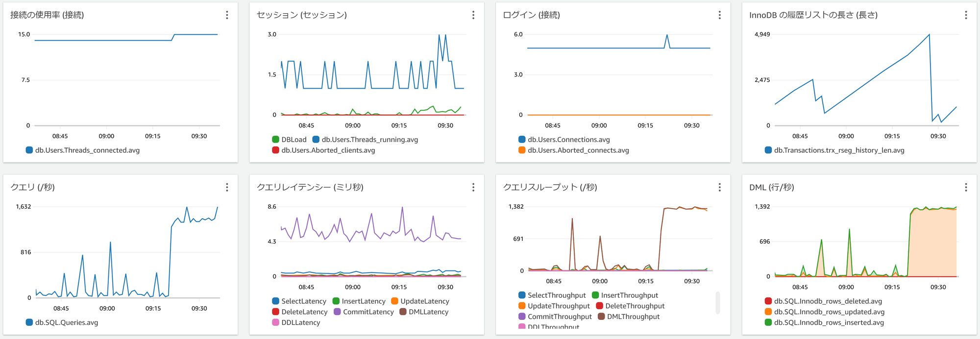Open the menu for InnoDB の履歴リストの長さ widget
Screen dimensions: 980x339
coord(966,15)
